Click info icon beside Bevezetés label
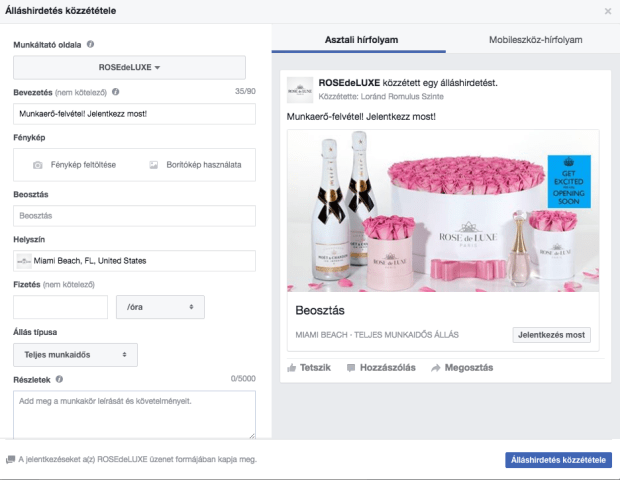The image size is (620, 480). click(116, 92)
